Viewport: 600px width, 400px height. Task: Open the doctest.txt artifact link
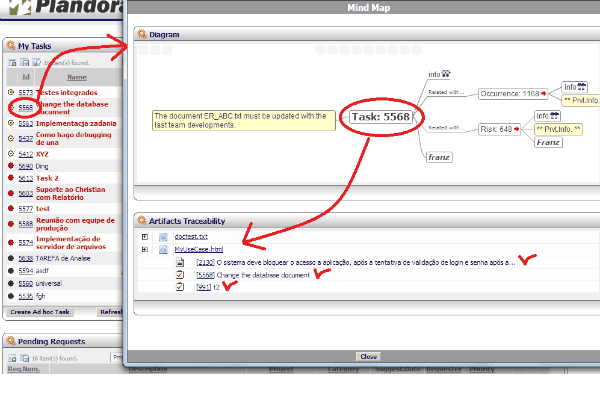tap(190, 237)
